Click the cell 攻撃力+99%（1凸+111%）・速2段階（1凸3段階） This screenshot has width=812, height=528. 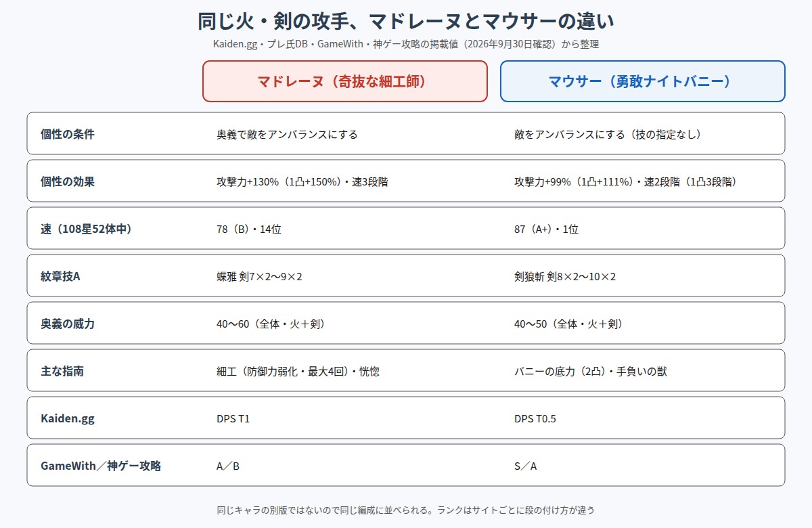(x=625, y=181)
